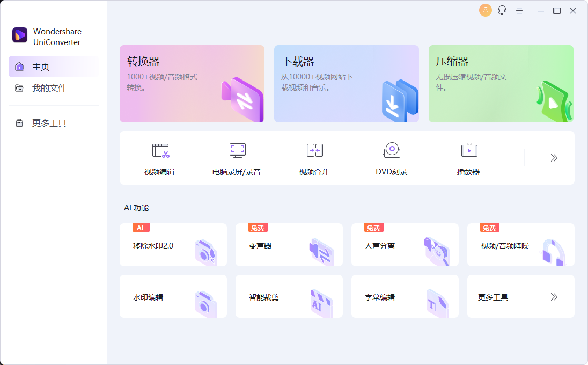Expand the toolbar with the chevron arrow
Viewport: 588px width, 365px height.
(x=554, y=157)
